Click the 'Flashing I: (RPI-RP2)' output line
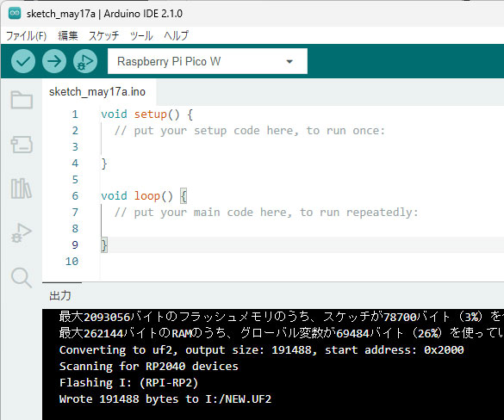Viewport: 504px width, 420px height. point(129,383)
